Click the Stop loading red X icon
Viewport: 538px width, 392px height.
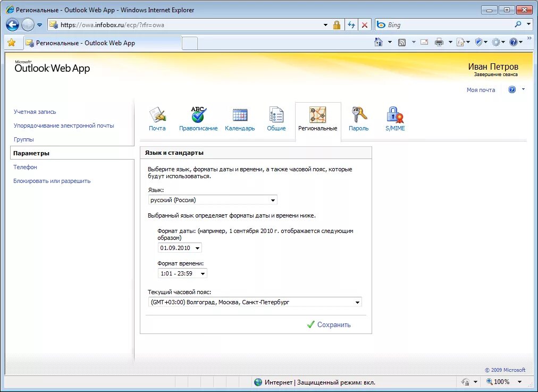pos(364,24)
